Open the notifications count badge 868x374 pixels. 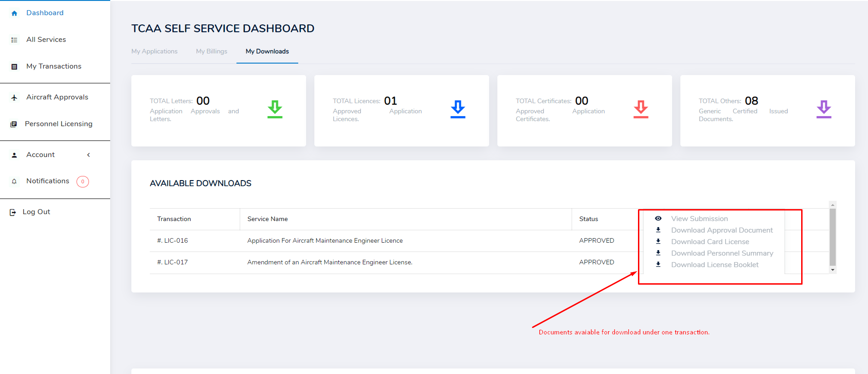[83, 181]
